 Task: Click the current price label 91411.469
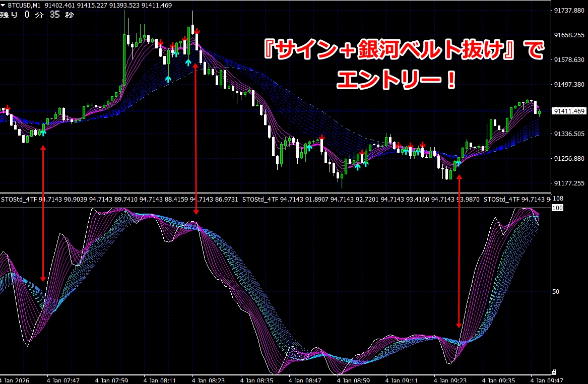[568, 111]
